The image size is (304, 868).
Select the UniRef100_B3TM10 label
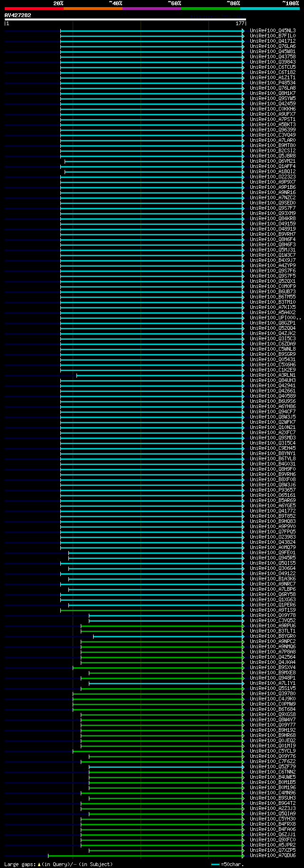click(x=273, y=302)
